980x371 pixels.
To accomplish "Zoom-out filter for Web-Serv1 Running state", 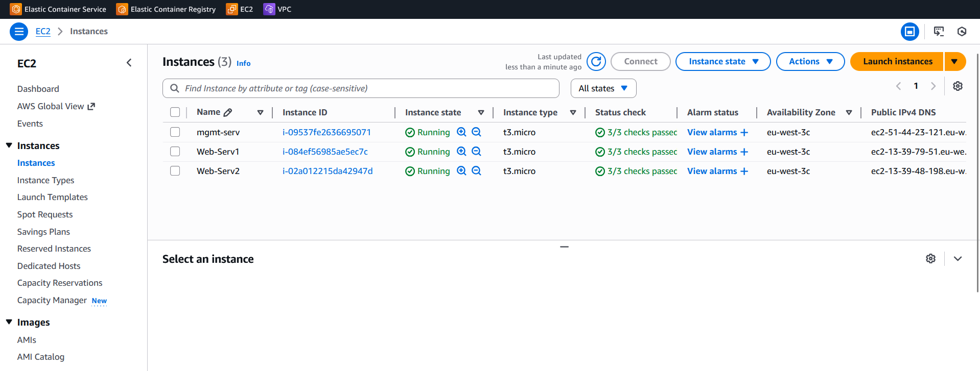I will (x=476, y=151).
